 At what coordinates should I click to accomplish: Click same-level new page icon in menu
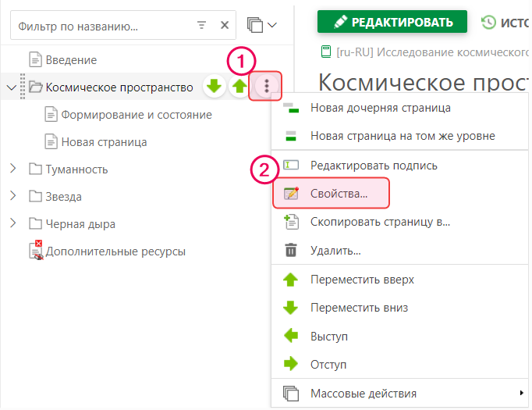tap(291, 136)
